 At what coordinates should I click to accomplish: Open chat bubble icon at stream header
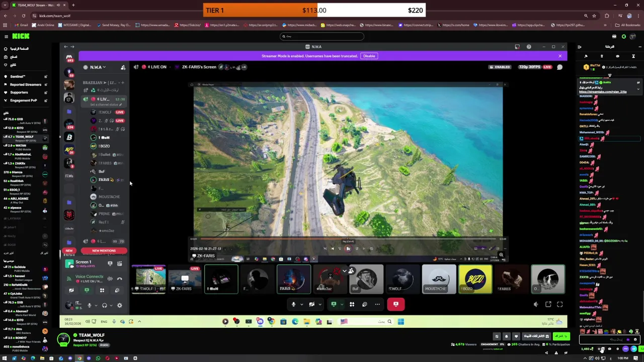(559, 67)
